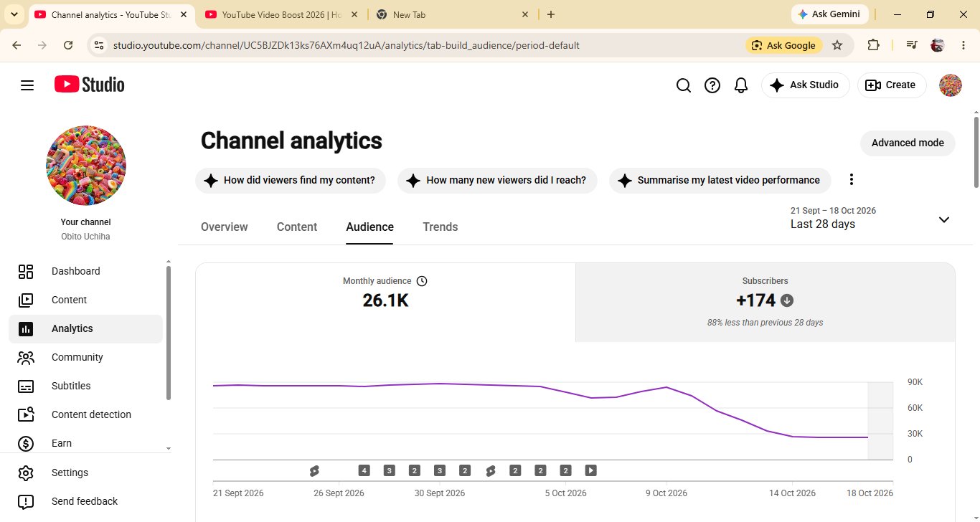This screenshot has width=980, height=522.
Task: Reload the page
Action: click(x=68, y=45)
